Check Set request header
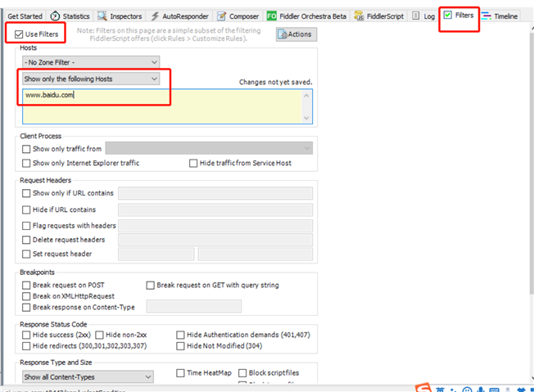Viewport: 534px width, 392px height. click(x=26, y=255)
